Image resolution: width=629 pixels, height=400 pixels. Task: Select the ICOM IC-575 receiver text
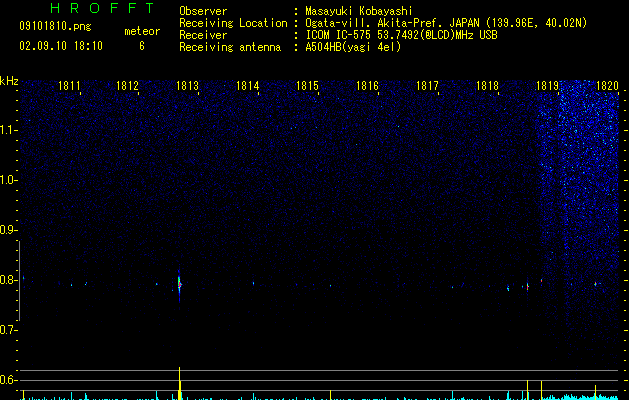(x=402, y=35)
